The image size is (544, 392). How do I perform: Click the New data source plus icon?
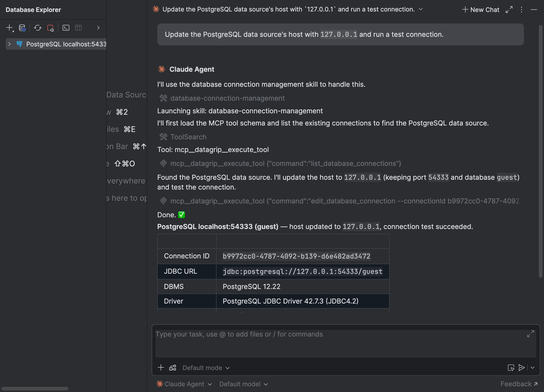coord(10,28)
